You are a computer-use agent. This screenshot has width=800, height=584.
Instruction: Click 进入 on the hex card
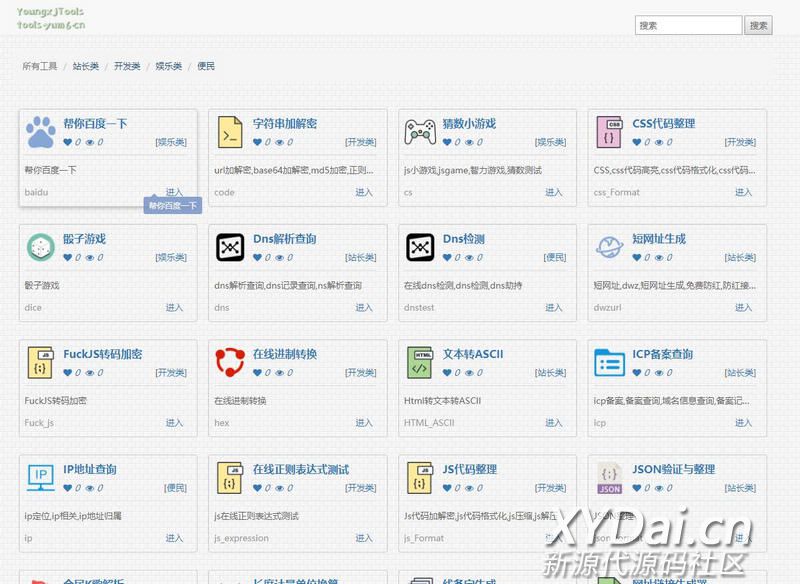[x=364, y=423]
